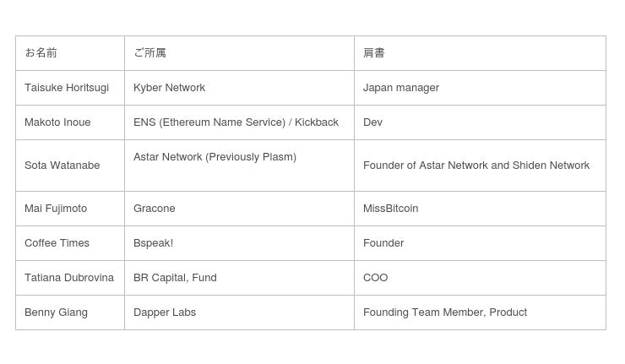Select the Sota Watanabe name cell

pyautogui.click(x=62, y=166)
